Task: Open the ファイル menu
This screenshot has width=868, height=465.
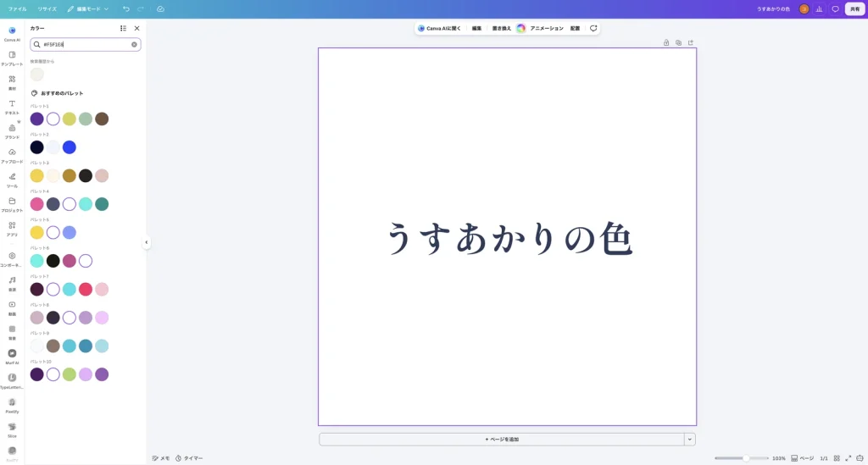Action: point(17,8)
